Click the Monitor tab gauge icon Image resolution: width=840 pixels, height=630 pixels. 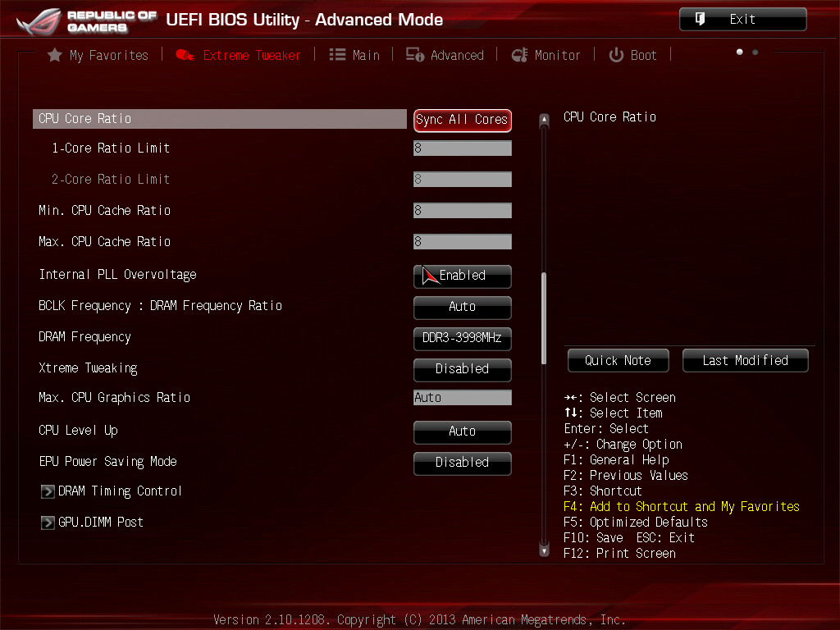[519, 55]
